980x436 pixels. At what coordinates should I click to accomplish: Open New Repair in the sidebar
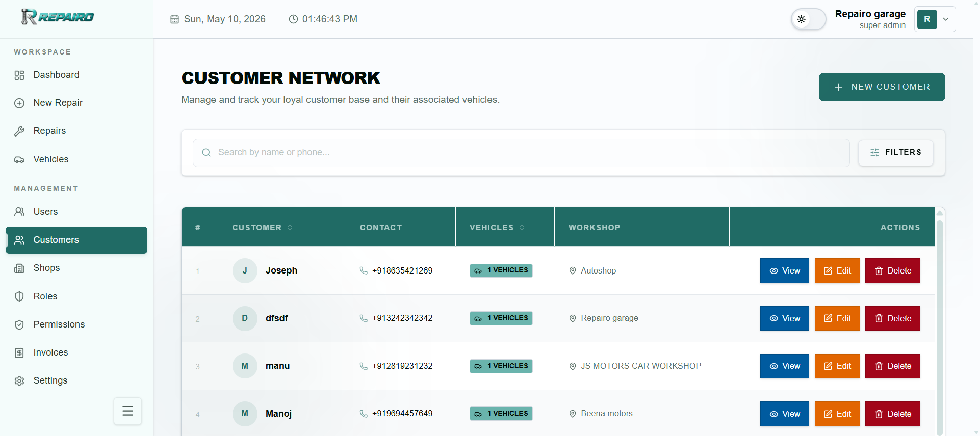76,103
